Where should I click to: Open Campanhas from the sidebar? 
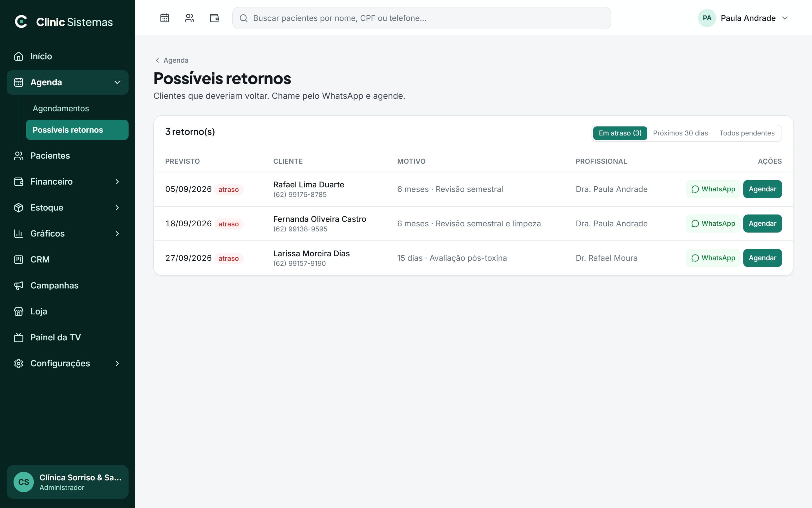click(67, 285)
